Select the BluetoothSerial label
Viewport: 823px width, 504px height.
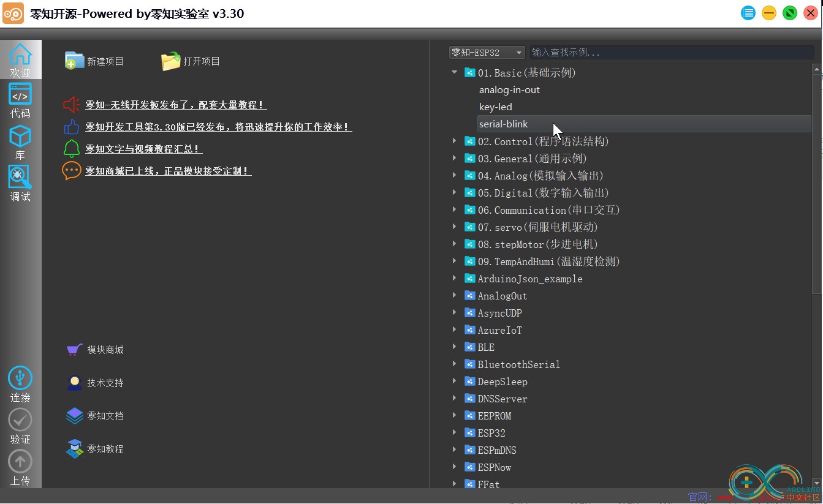(x=519, y=364)
